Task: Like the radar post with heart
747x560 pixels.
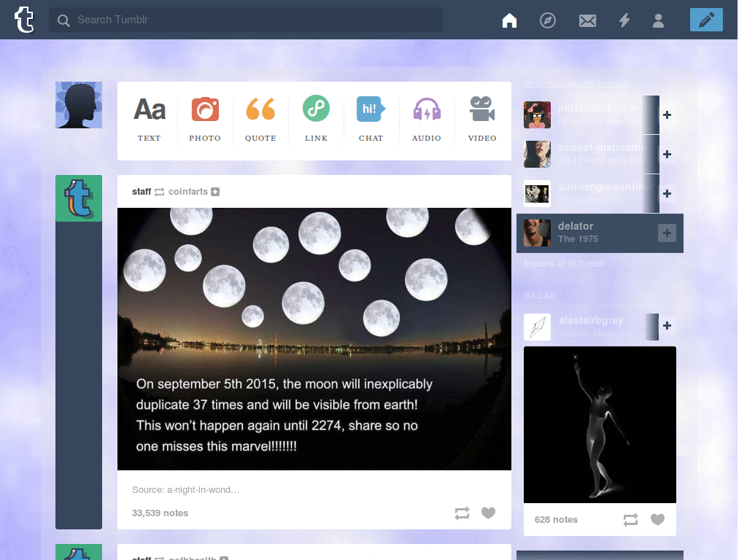Action: [657, 519]
